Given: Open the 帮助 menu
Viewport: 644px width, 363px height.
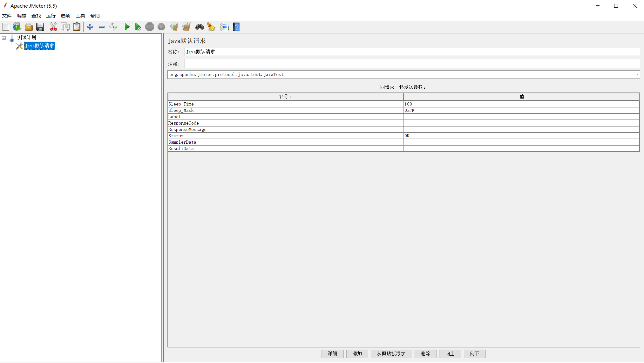Looking at the screenshot, I should tap(95, 16).
